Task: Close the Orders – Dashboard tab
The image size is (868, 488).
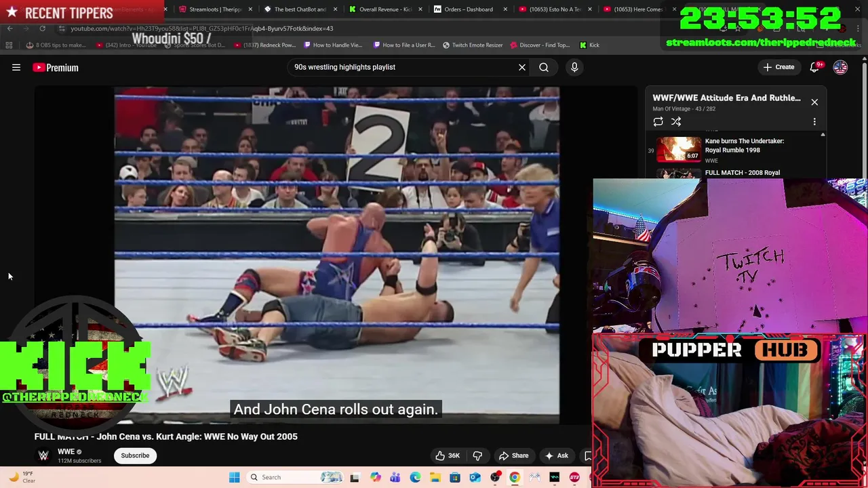Action: [505, 9]
